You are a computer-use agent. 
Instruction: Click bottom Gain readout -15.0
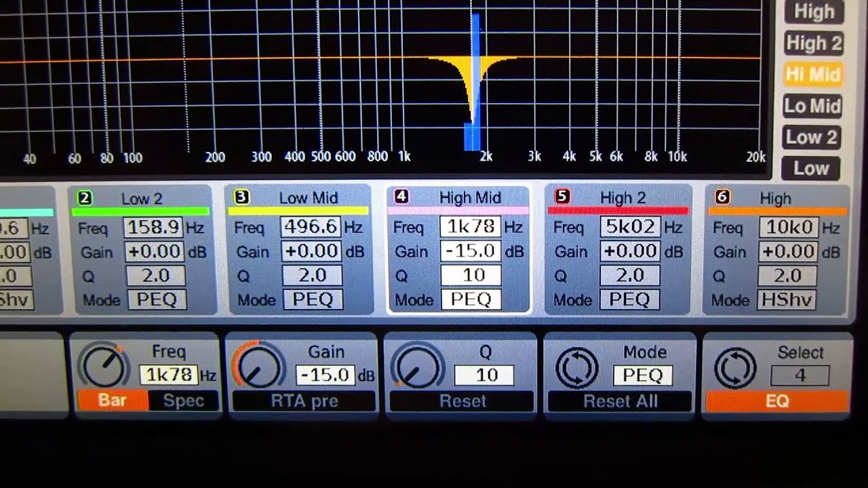point(325,375)
